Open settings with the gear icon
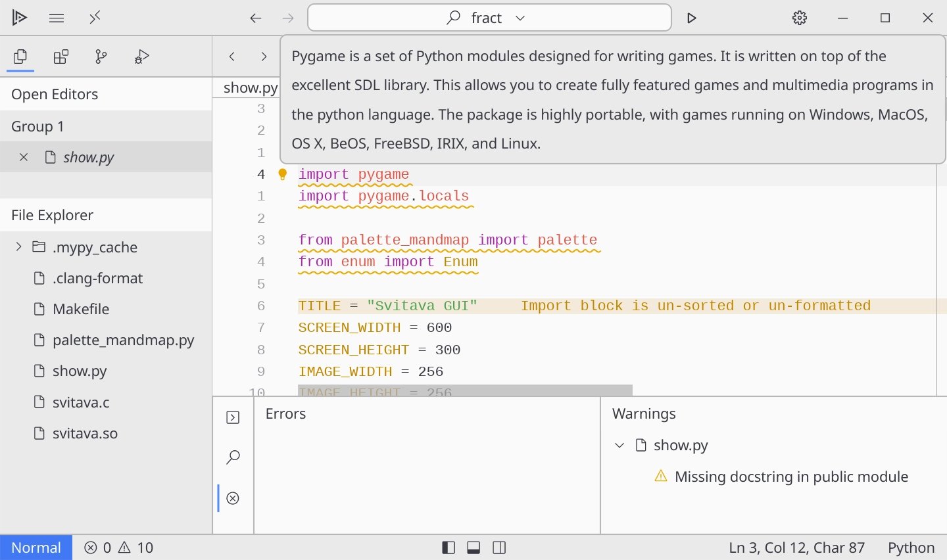The width and height of the screenshot is (947, 560). coord(800,18)
